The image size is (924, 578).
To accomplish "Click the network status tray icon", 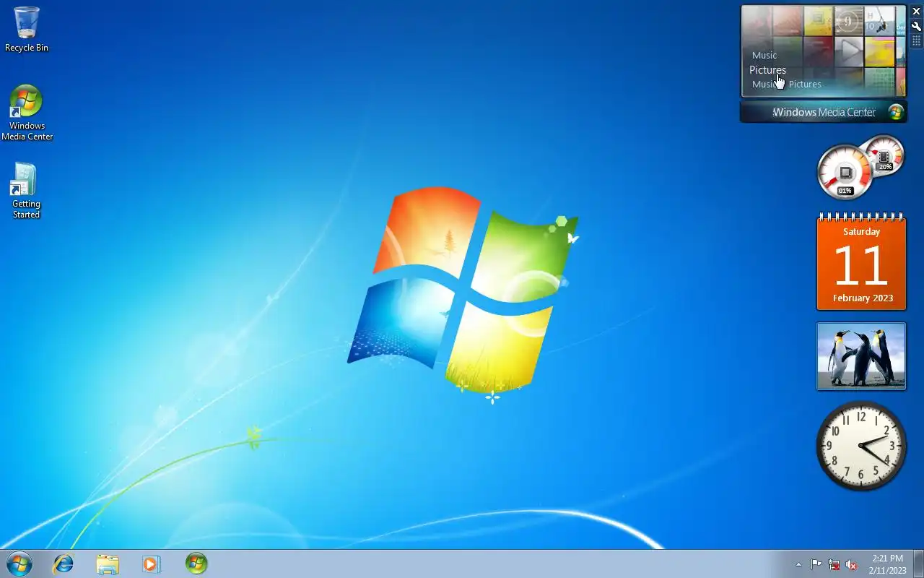I will 834,564.
